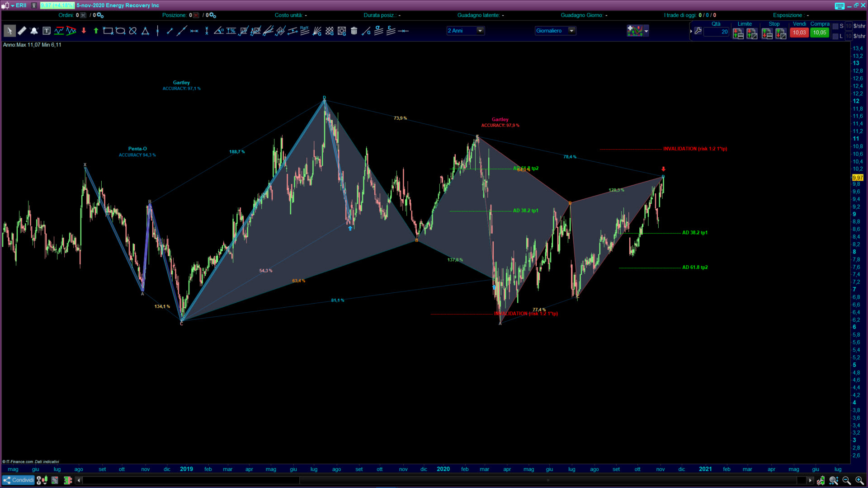This screenshot has height=488, width=868.
Task: Select the triangle drawing tool
Action: 145,31
